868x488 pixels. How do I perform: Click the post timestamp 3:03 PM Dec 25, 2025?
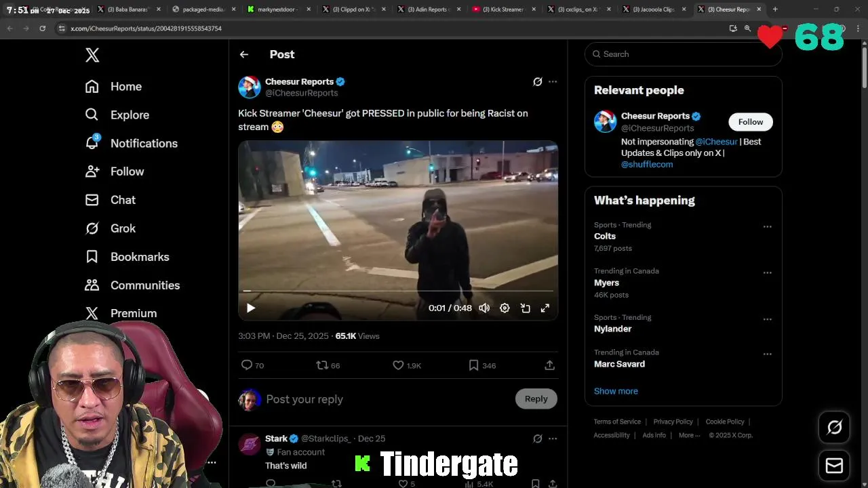point(283,336)
